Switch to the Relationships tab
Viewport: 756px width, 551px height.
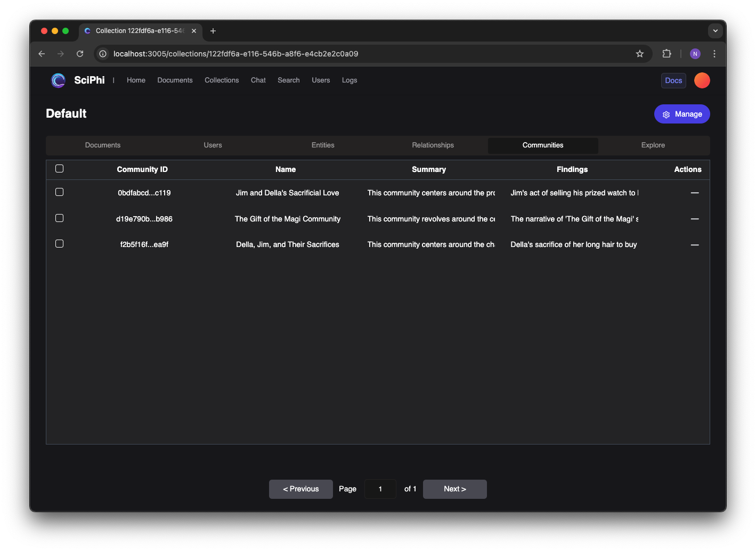[x=433, y=145]
